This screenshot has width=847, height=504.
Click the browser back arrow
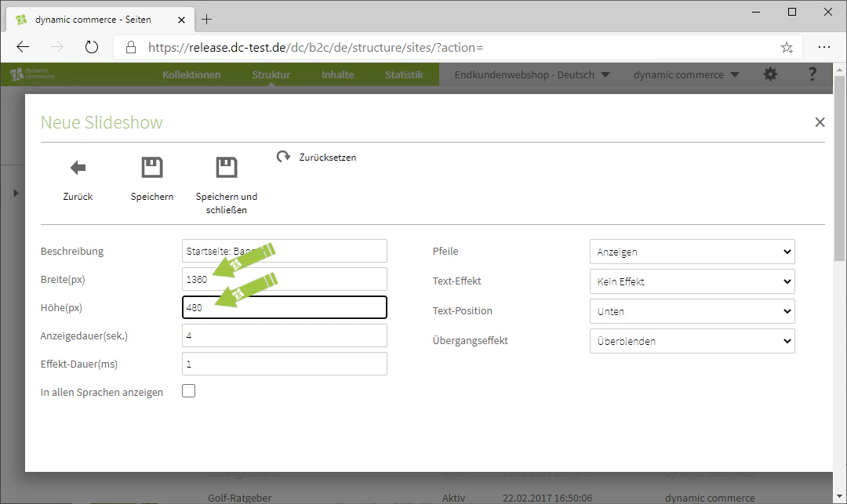click(23, 47)
